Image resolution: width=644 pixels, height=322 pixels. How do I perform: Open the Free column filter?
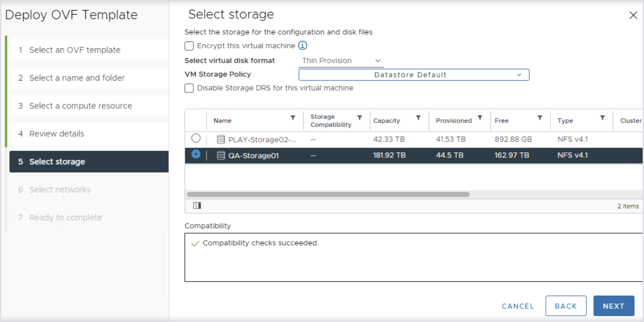coord(540,118)
